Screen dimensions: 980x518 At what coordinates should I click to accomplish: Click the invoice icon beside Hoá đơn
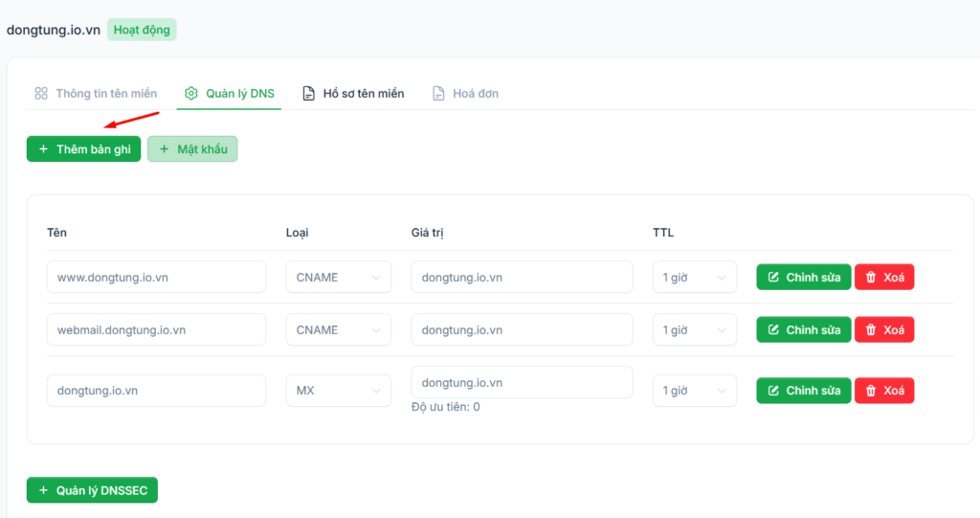point(438,93)
